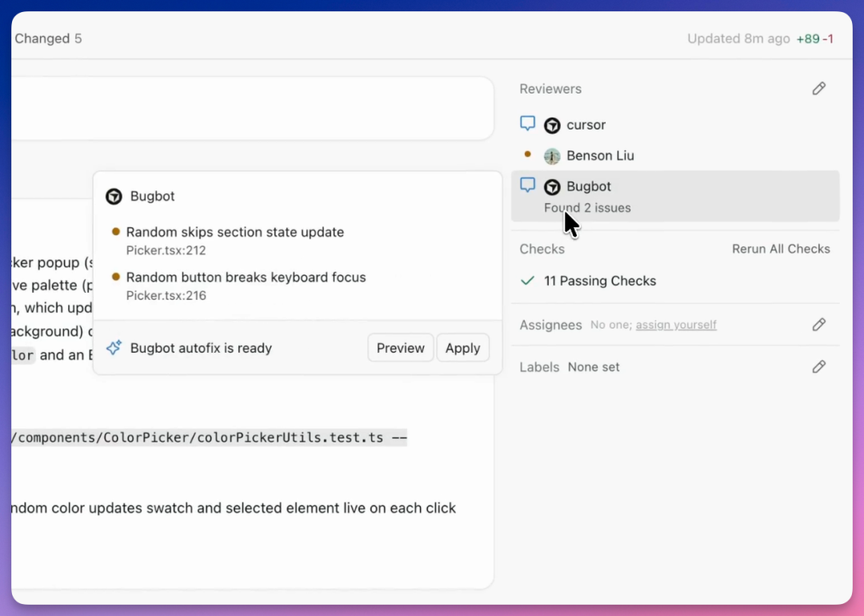Click the comment icon beside Bugbot reviewer
Screen dimensions: 864x616
coord(527,185)
